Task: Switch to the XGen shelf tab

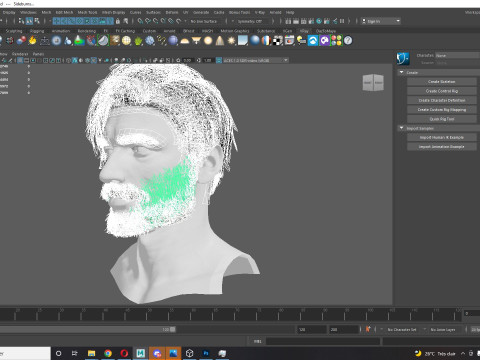Action: click(287, 31)
